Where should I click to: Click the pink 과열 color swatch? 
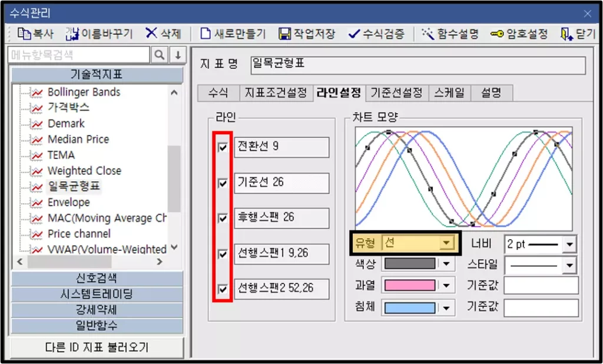click(x=410, y=286)
